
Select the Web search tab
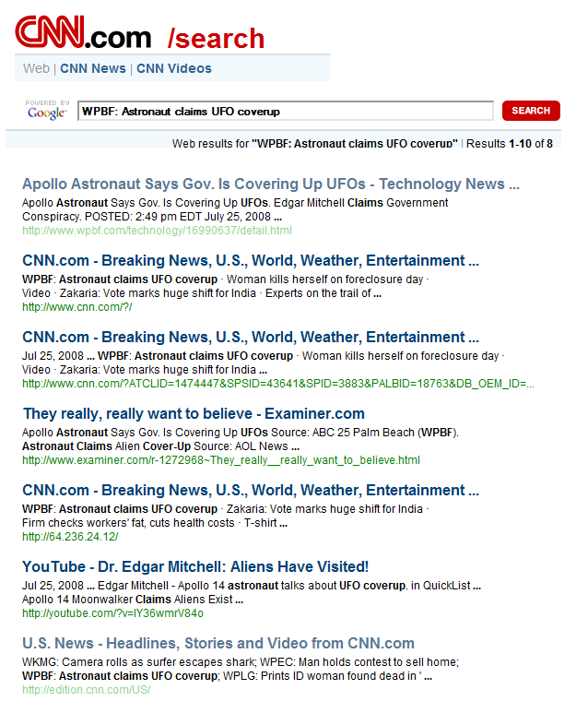(36, 68)
